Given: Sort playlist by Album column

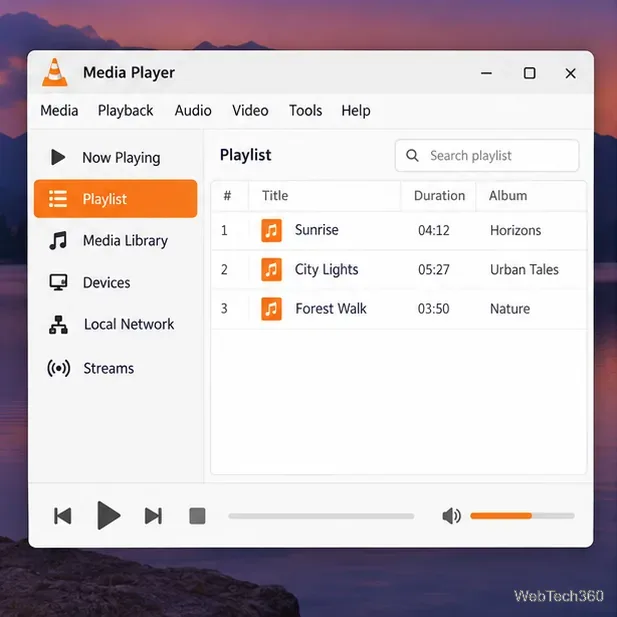Looking at the screenshot, I should 508,196.
